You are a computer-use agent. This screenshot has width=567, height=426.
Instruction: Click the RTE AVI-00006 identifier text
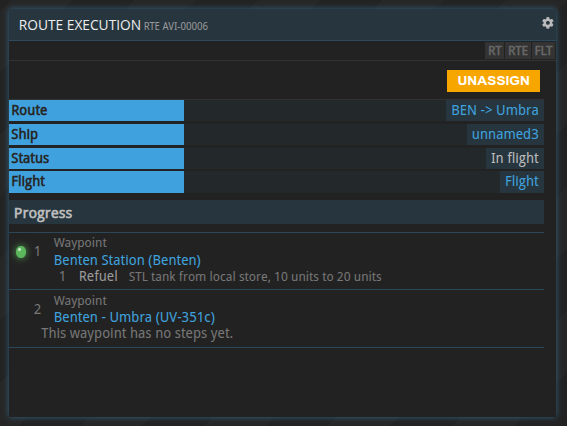tap(176, 26)
